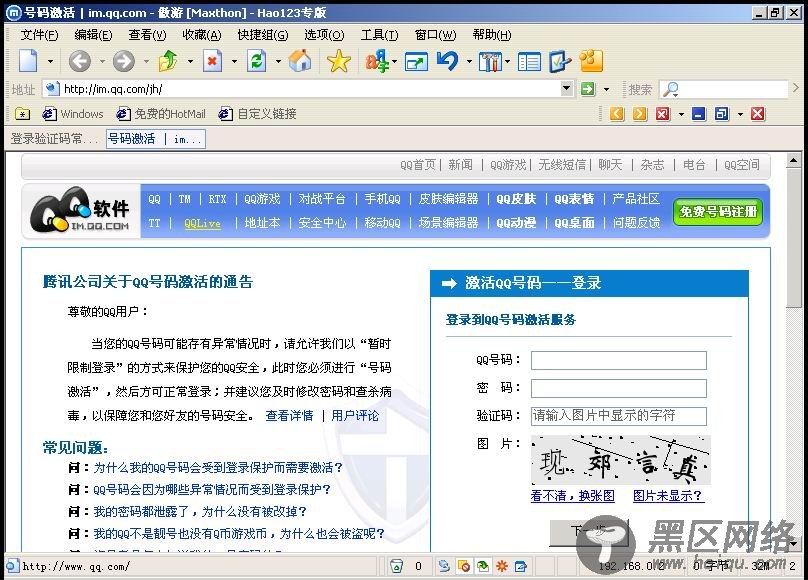808x580 pixels.
Task: Switch to the 登录验证码常... tab
Action: click(54, 139)
